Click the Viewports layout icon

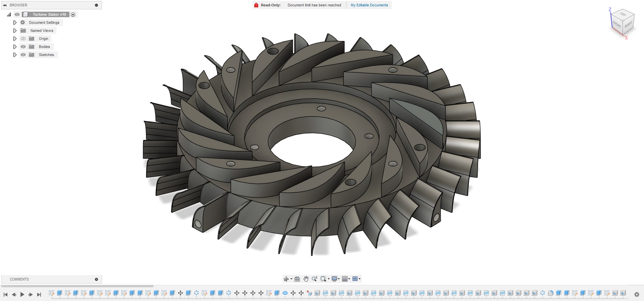point(355,279)
